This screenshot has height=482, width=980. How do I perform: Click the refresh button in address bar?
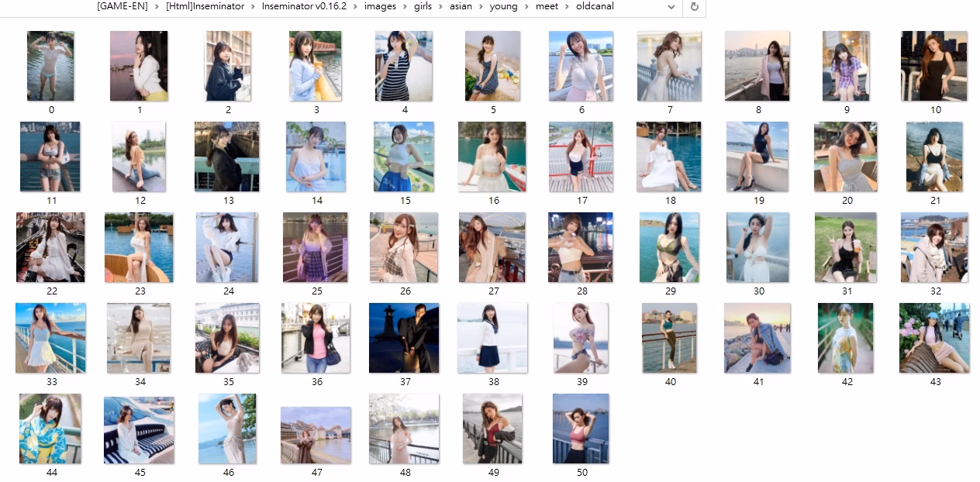pyautogui.click(x=694, y=7)
